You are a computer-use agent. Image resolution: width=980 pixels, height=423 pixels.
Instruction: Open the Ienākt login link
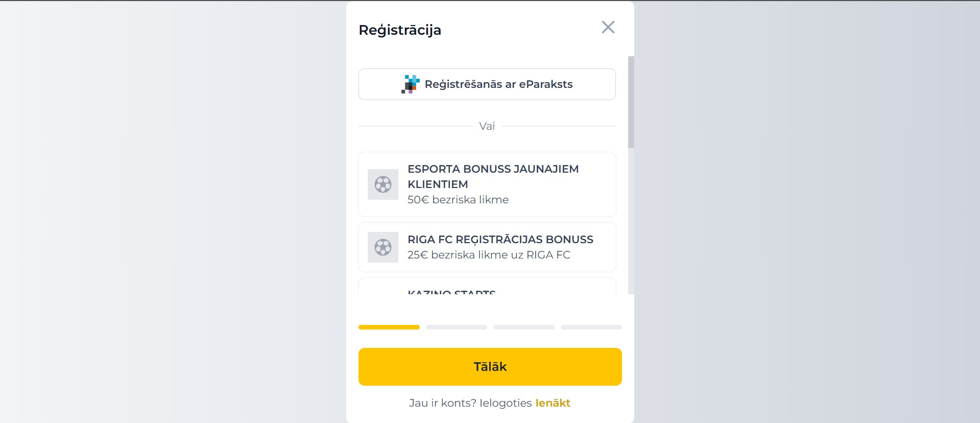pyautogui.click(x=553, y=403)
